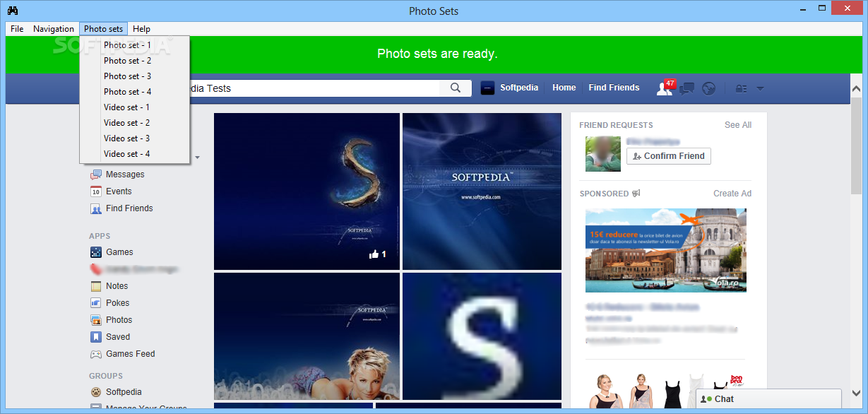Choose Photo set - 2 entry

134,61
